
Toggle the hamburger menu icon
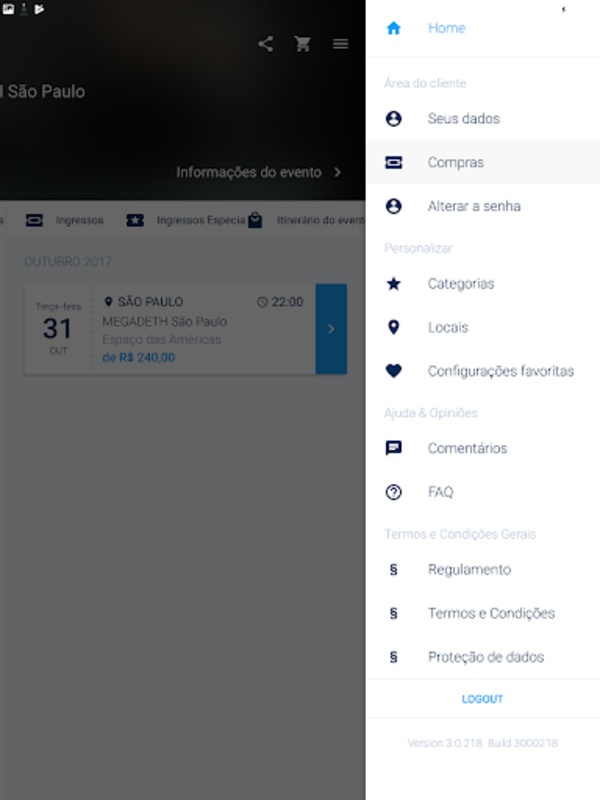[340, 44]
